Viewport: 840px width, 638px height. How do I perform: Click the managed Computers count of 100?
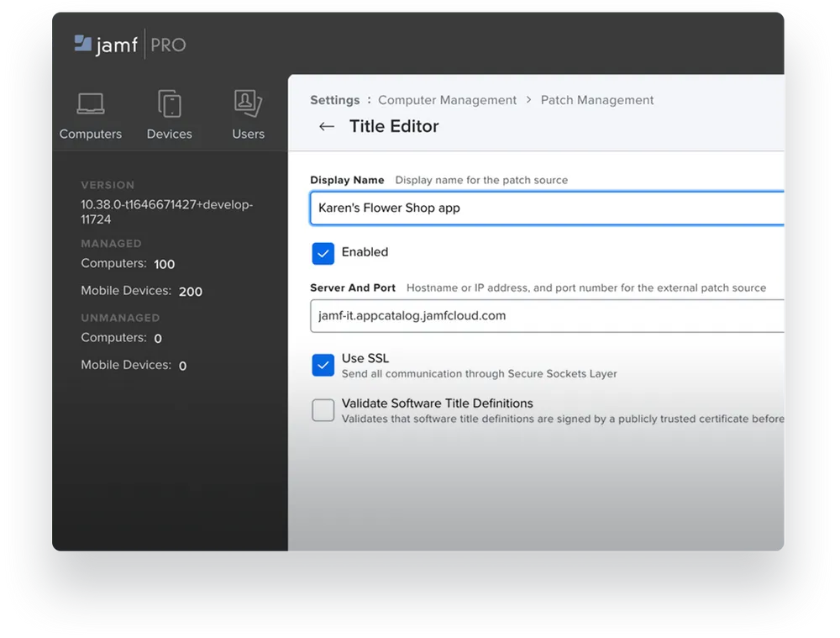click(165, 264)
